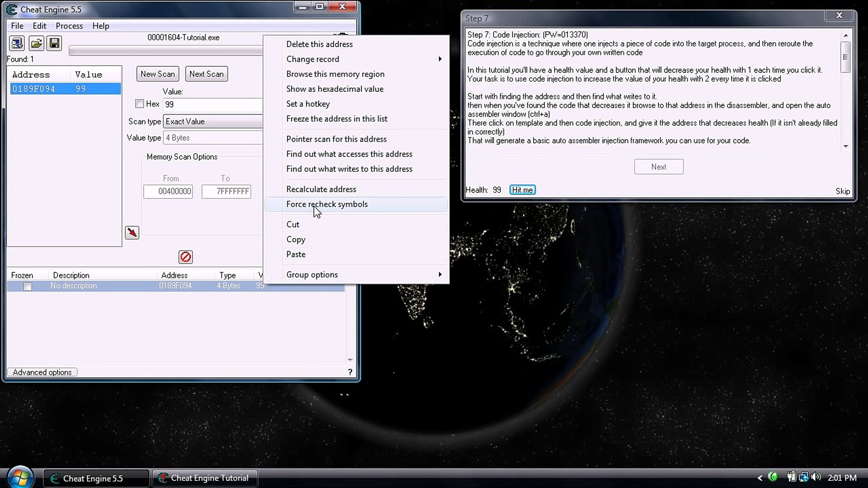Screen dimensions: 868x488
Task: Select Freeze the address in this list
Action: click(336, 119)
